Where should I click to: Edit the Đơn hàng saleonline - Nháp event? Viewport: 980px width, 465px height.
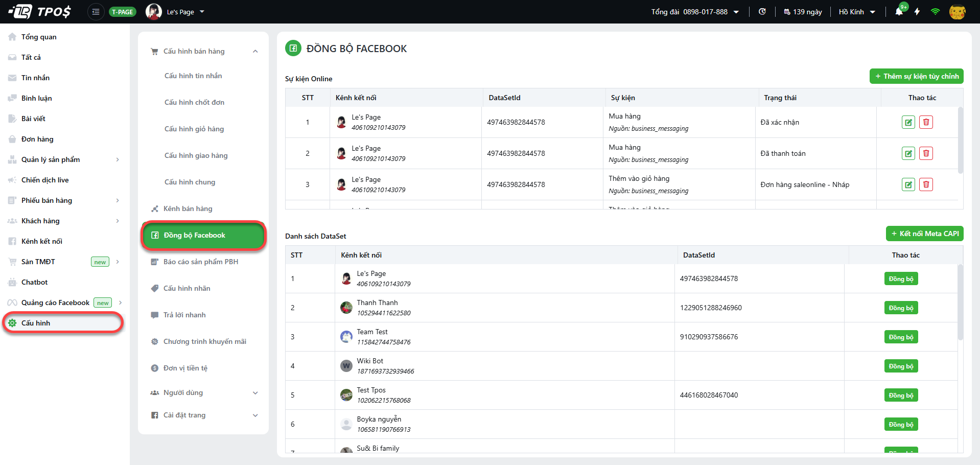[908, 184]
